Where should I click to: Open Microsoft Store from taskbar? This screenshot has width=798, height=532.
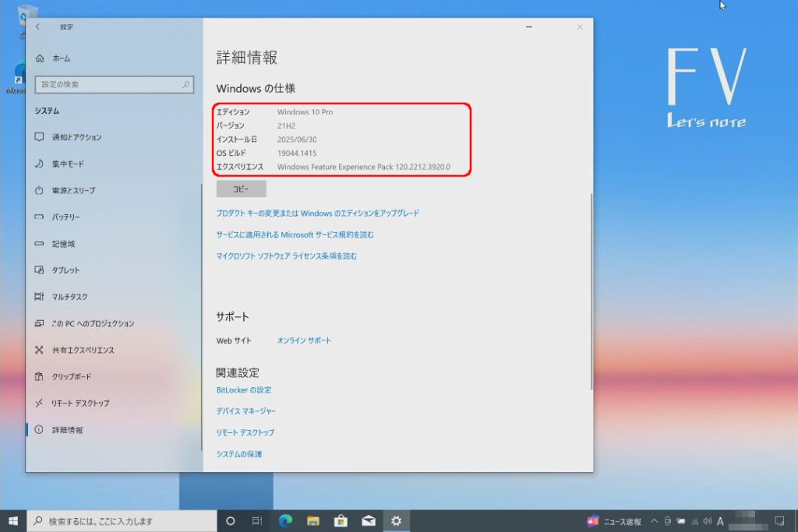(x=341, y=521)
